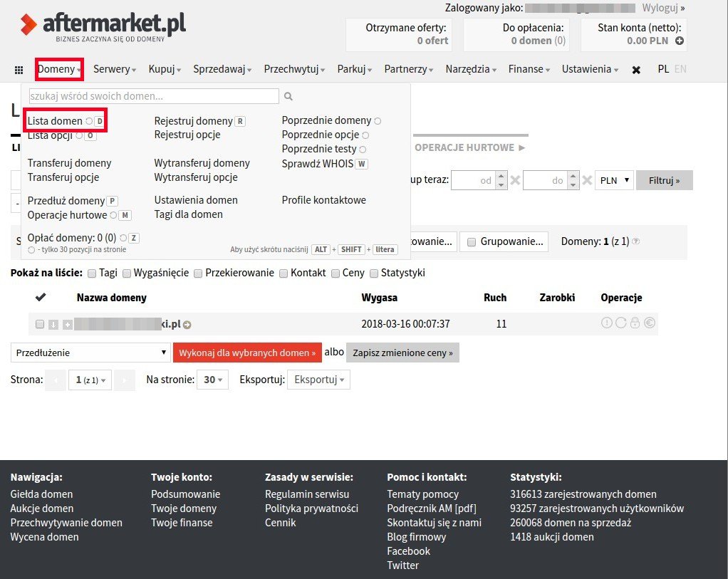Go to previous page arrow
Screen dimensions: 728x579
point(56,380)
